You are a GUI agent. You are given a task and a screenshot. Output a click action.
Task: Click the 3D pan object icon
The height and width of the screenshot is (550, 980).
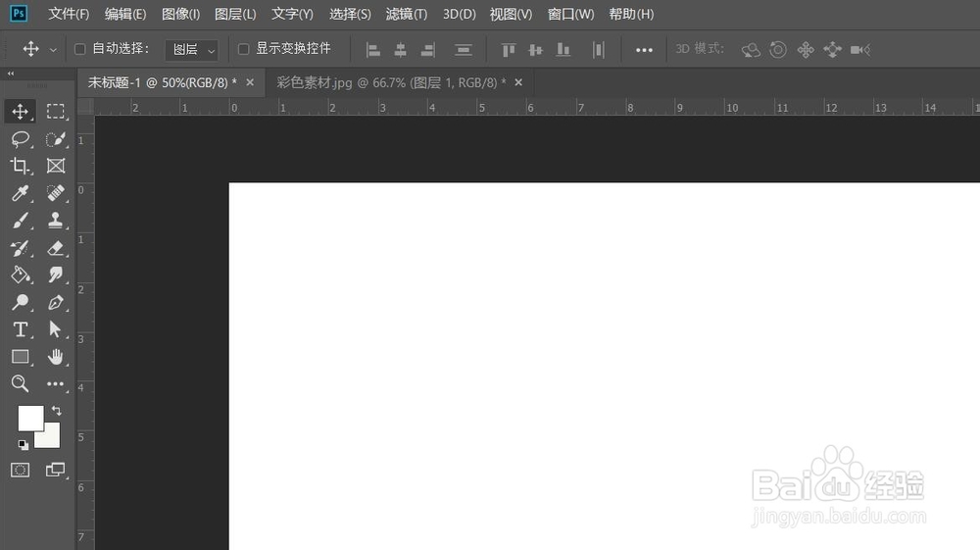[806, 49]
